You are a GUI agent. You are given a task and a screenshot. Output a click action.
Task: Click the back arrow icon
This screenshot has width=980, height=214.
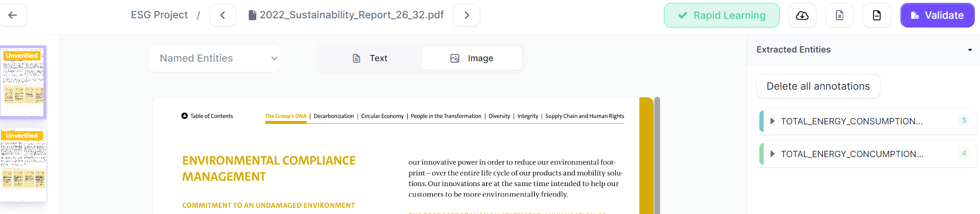[13, 15]
